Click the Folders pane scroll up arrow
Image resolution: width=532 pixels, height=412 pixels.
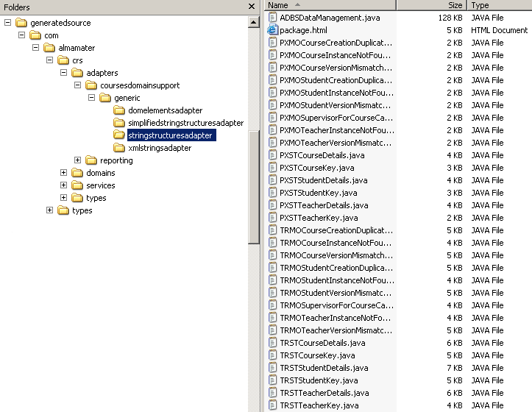[x=253, y=23]
